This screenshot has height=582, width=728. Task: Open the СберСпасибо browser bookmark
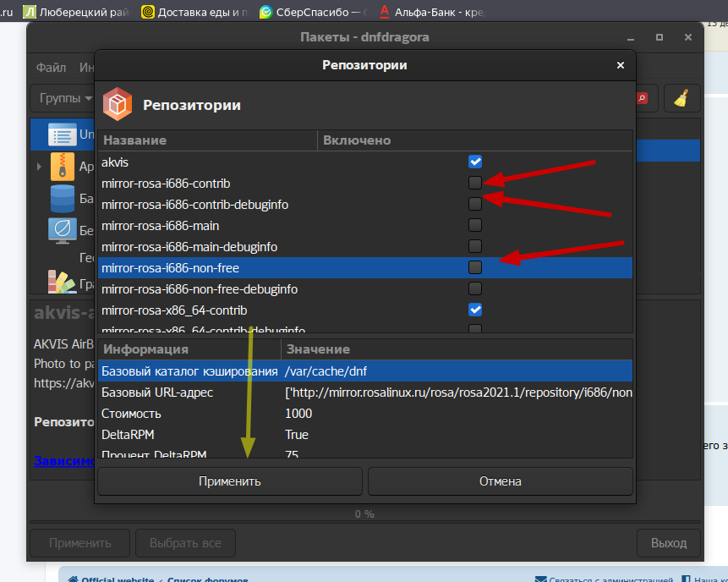[x=314, y=12]
